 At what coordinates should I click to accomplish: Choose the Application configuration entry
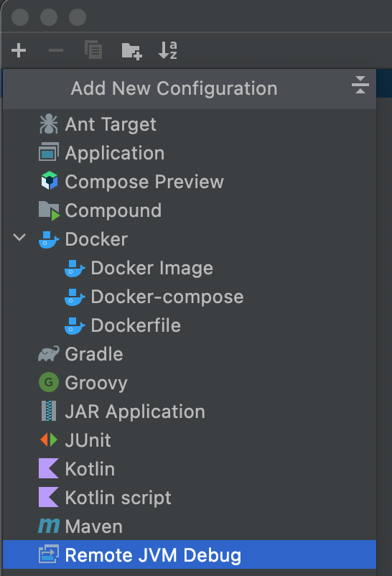pos(115,153)
